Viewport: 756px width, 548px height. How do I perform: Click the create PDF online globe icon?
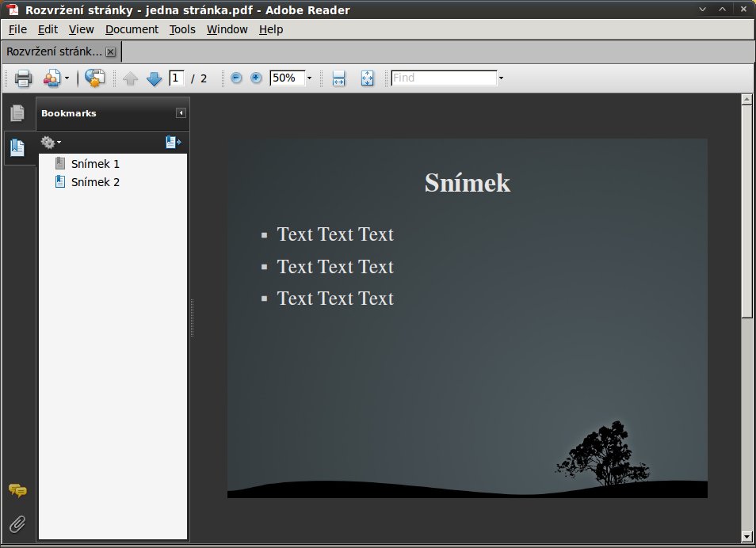94,78
